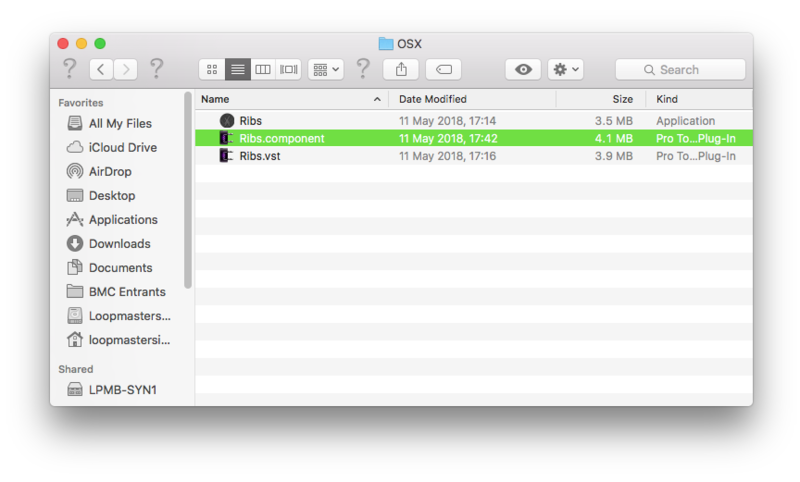
Task: Minimize the Finder window with yellow button
Action: 81,43
